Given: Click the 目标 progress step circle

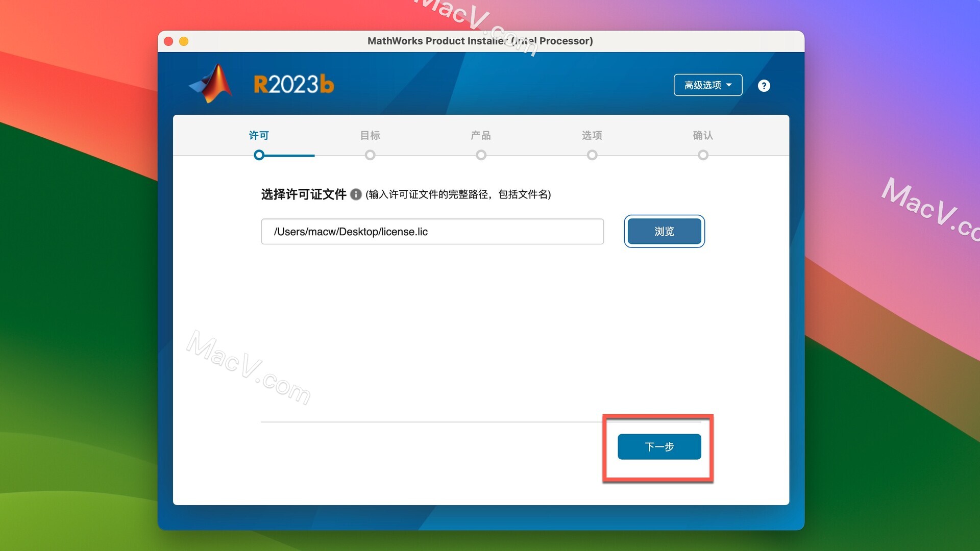Looking at the screenshot, I should point(370,155).
